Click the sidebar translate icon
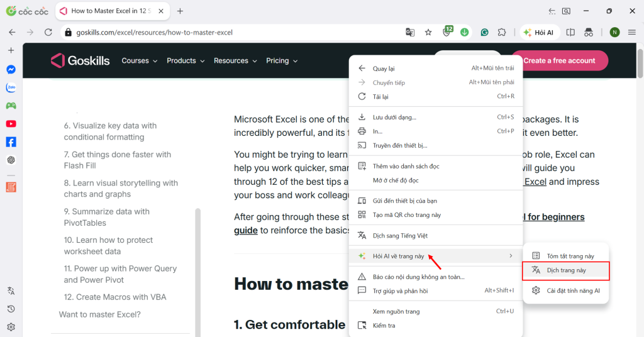This screenshot has width=644, height=337. [x=11, y=291]
